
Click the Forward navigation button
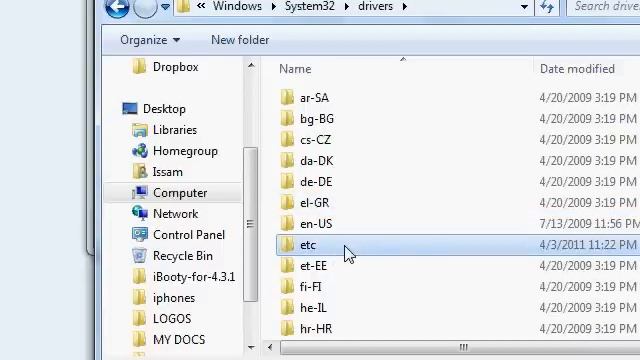point(145,7)
